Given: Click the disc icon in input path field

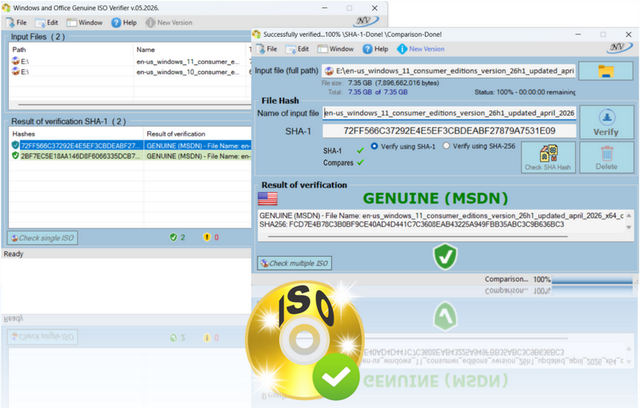Looking at the screenshot, I should pyautogui.click(x=329, y=71).
